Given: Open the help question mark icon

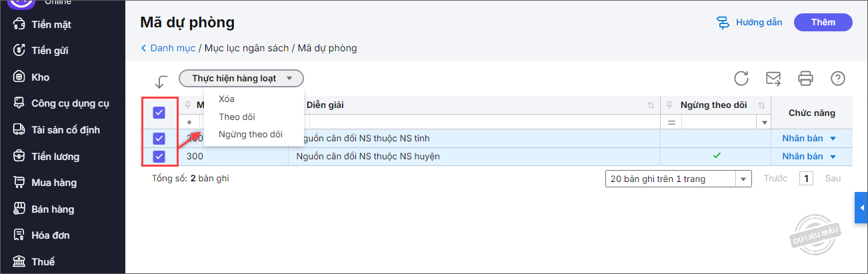Looking at the screenshot, I should pos(838,79).
